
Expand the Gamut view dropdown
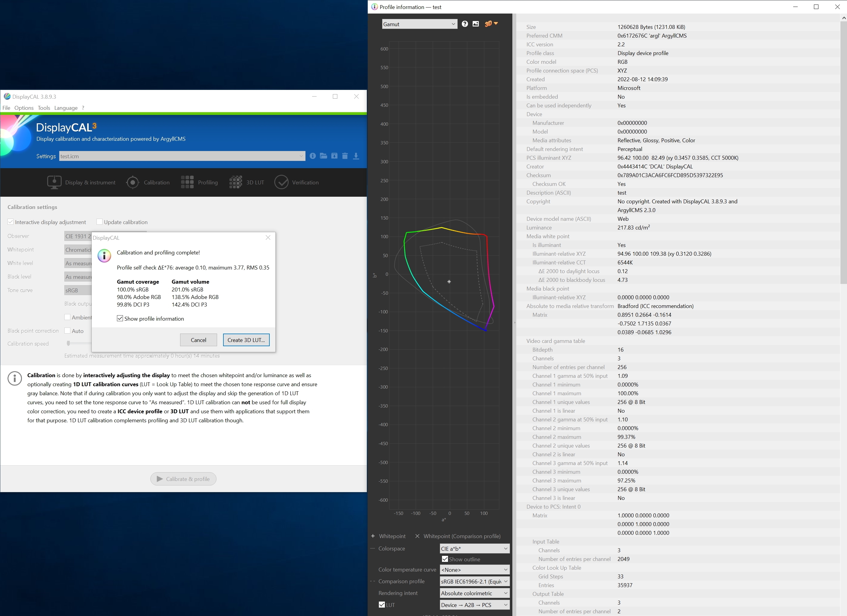tap(419, 24)
